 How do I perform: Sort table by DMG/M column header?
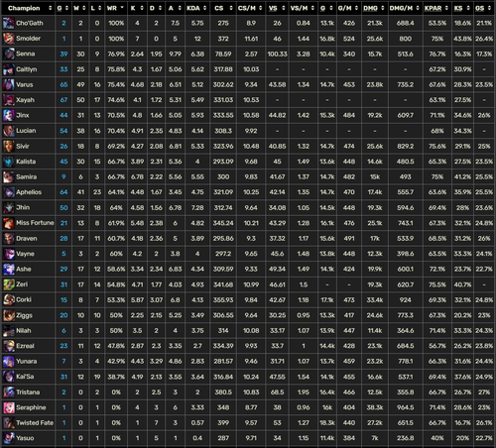405,8
